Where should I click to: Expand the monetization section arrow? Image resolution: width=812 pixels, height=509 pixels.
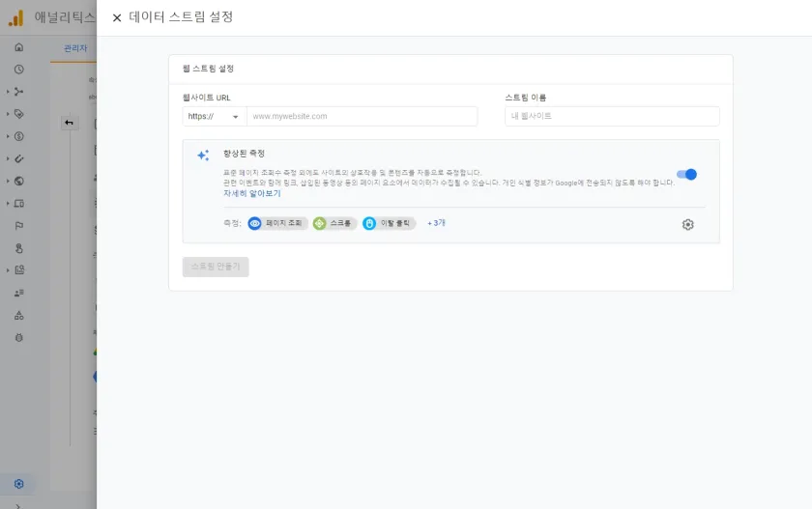8,136
